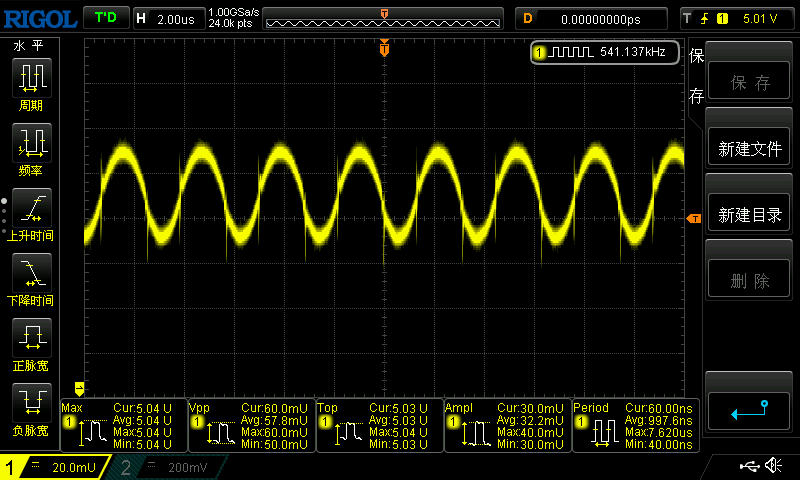Open the horizontal timebase 2.00us setting
800x480 pixels.
(167, 18)
